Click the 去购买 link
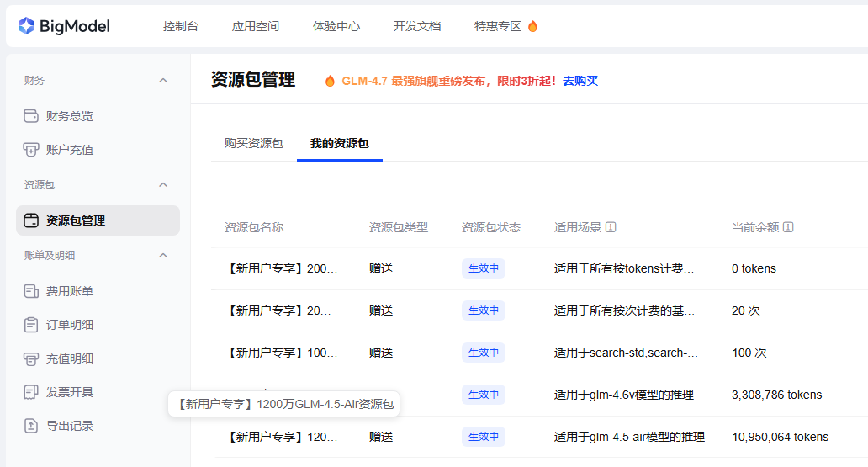This screenshot has width=868, height=467. pos(580,81)
